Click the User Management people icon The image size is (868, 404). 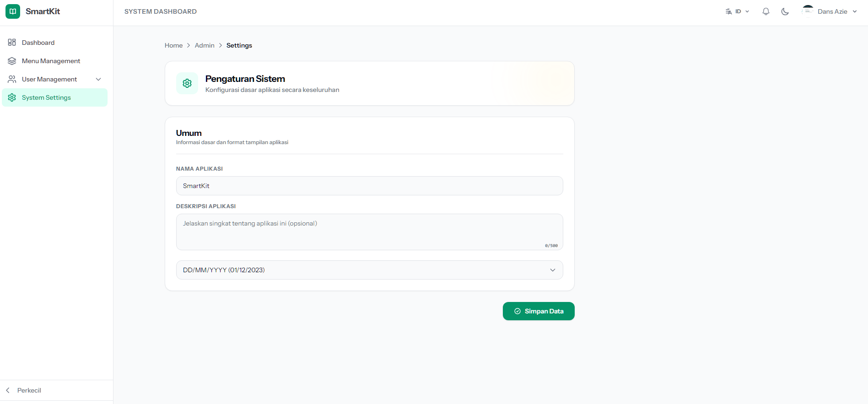point(12,79)
